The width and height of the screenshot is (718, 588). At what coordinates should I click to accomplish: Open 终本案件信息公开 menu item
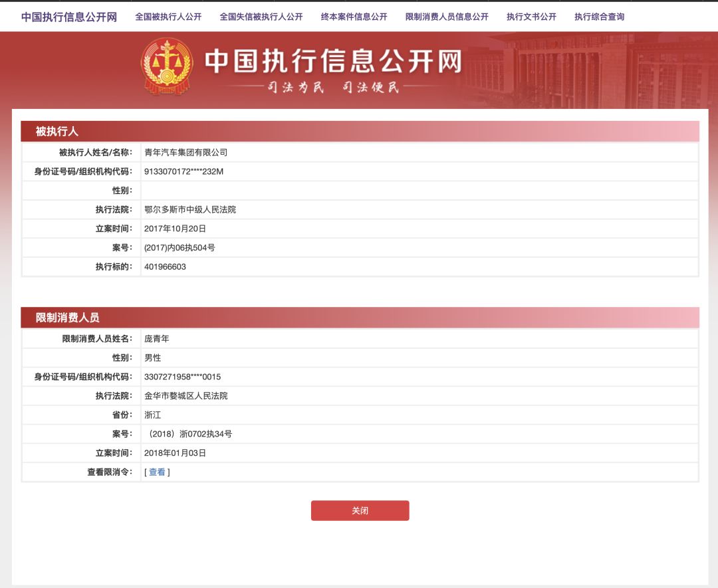[354, 17]
